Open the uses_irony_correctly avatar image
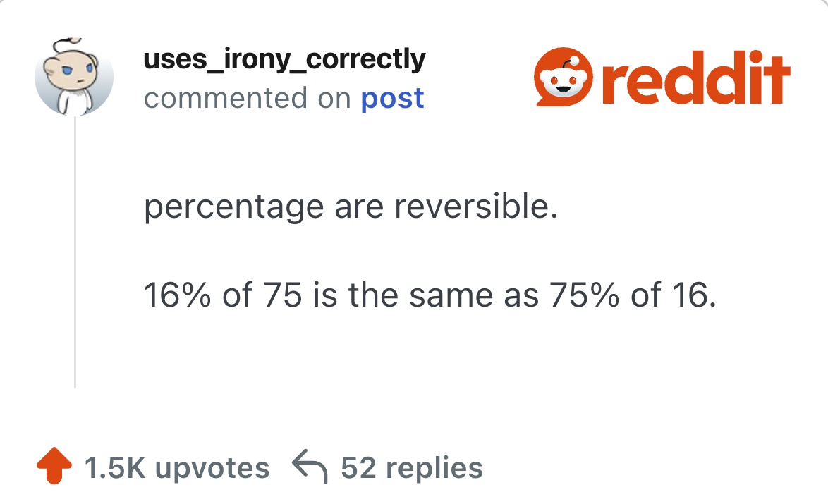The image size is (828, 504). click(74, 77)
